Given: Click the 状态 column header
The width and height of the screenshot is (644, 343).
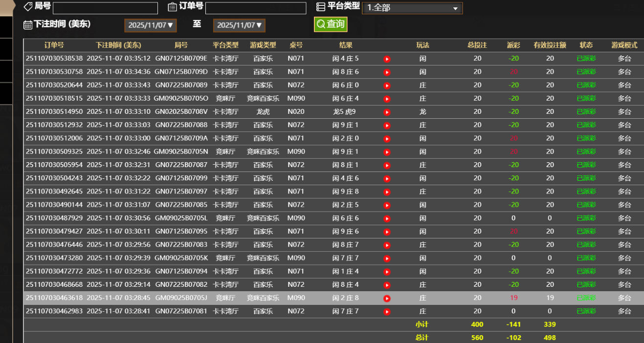Looking at the screenshot, I should click(x=586, y=45).
